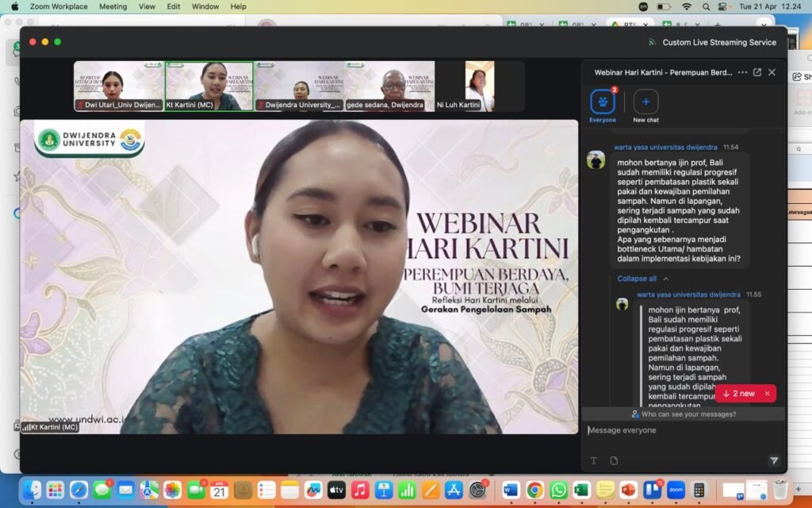Close the chat panel
The height and width of the screenshot is (508, 812).
point(772,72)
